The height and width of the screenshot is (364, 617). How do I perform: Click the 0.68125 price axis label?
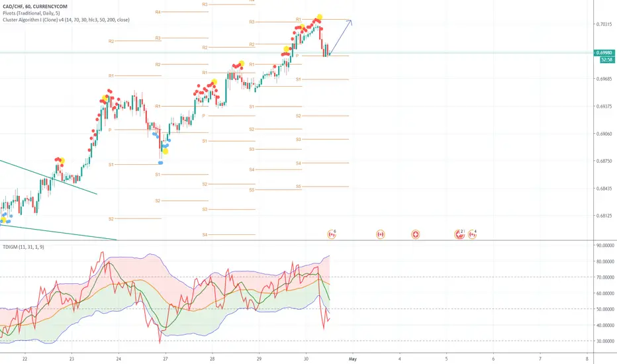click(x=604, y=216)
